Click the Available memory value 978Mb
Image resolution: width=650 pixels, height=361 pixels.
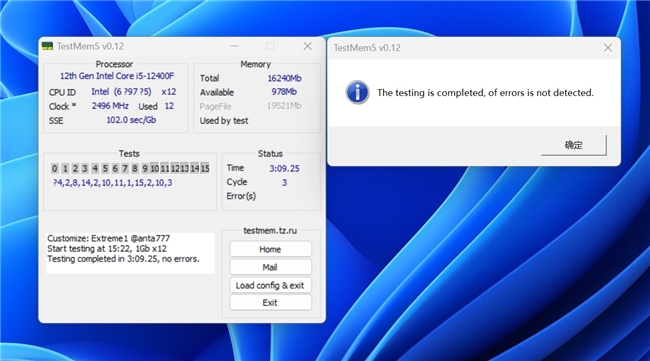pyautogui.click(x=284, y=92)
